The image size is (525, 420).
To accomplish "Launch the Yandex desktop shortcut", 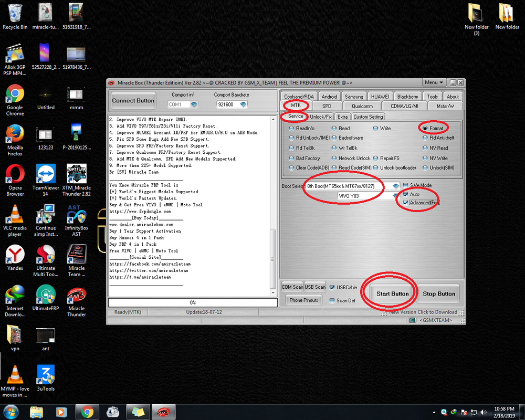I will [x=15, y=258].
